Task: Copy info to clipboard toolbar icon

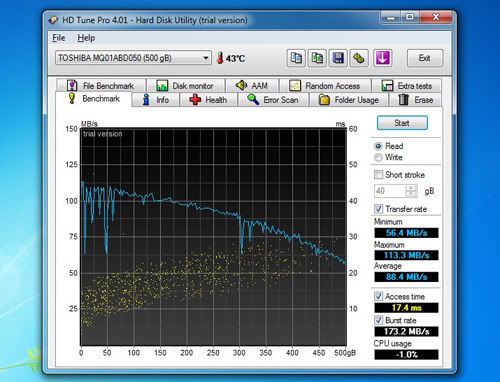Action: [296, 58]
